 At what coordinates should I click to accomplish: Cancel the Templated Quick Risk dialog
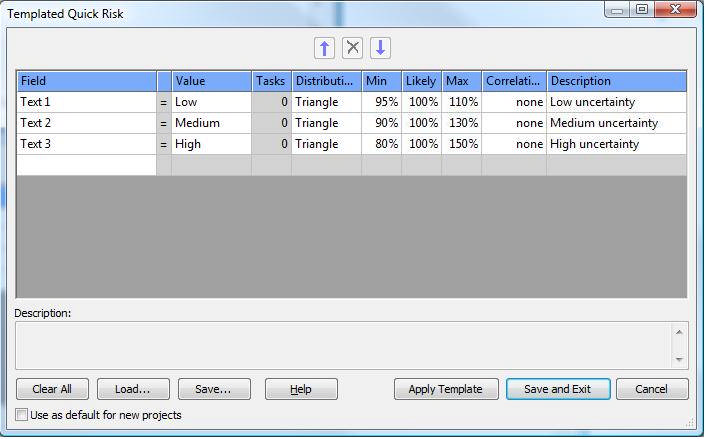pyautogui.click(x=652, y=389)
